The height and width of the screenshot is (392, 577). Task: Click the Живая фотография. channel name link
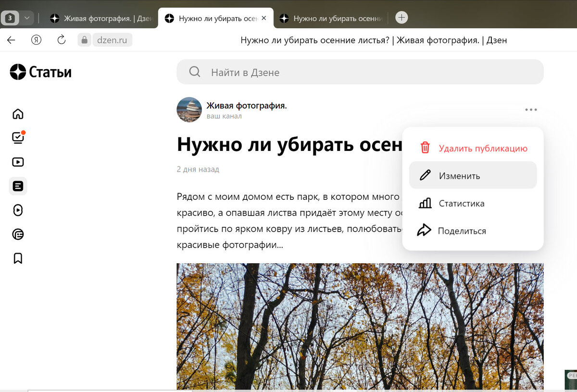point(247,106)
